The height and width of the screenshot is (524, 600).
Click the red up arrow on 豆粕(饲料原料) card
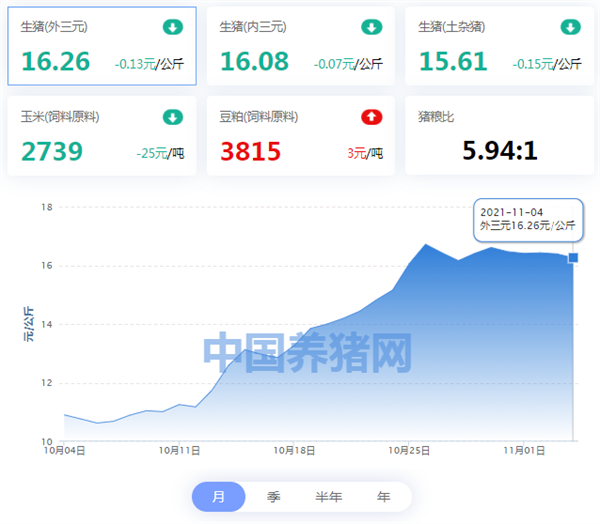click(371, 117)
